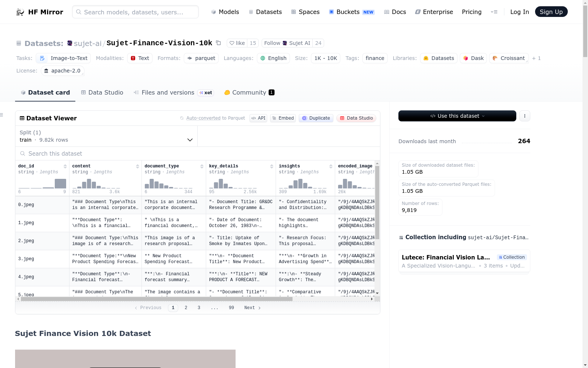Image resolution: width=588 pixels, height=368 pixels.
Task: Sort by the doc_id column
Action: pyautogui.click(x=65, y=166)
